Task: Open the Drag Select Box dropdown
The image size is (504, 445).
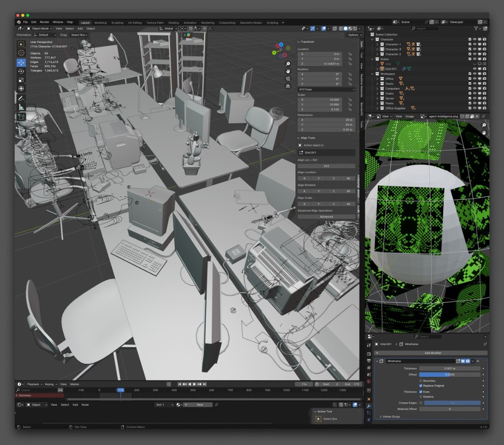Action: (x=79, y=35)
